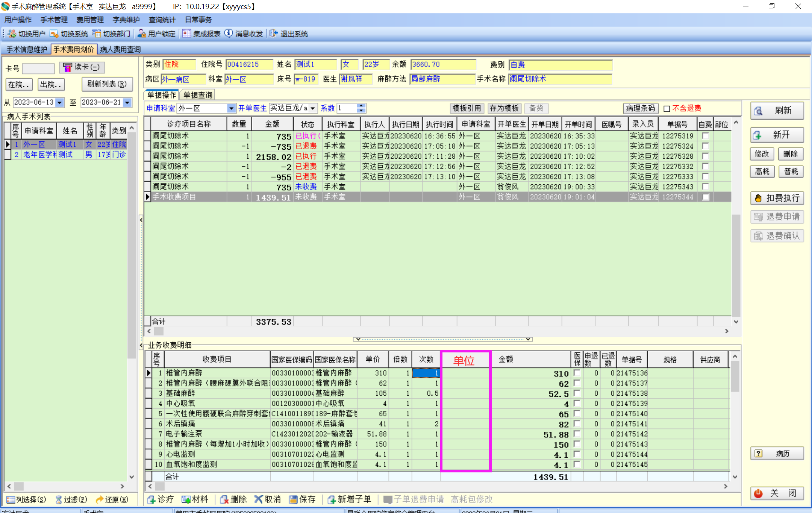The height and width of the screenshot is (513, 812).
Task: Switch to 病人费用查询 tab
Action: [x=120, y=49]
